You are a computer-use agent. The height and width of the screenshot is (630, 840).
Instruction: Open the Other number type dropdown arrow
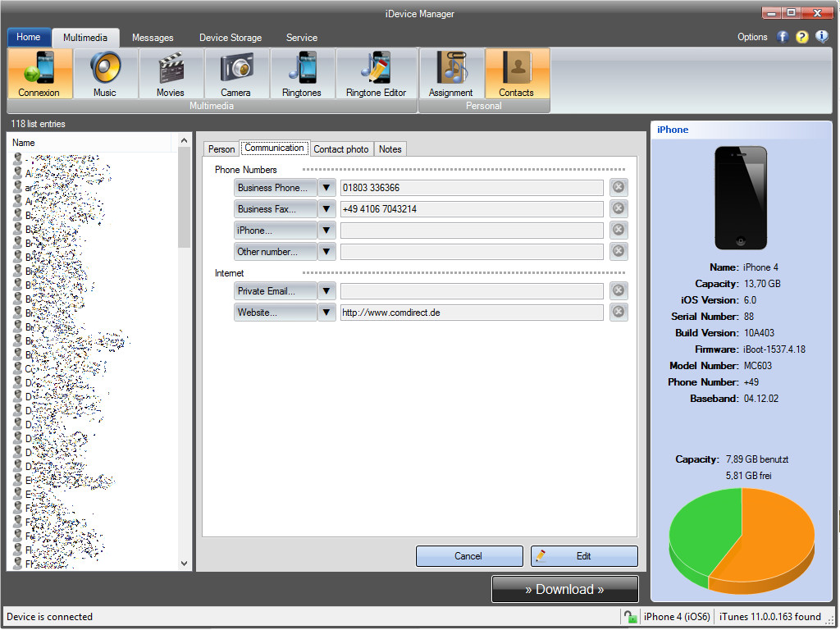[326, 252]
